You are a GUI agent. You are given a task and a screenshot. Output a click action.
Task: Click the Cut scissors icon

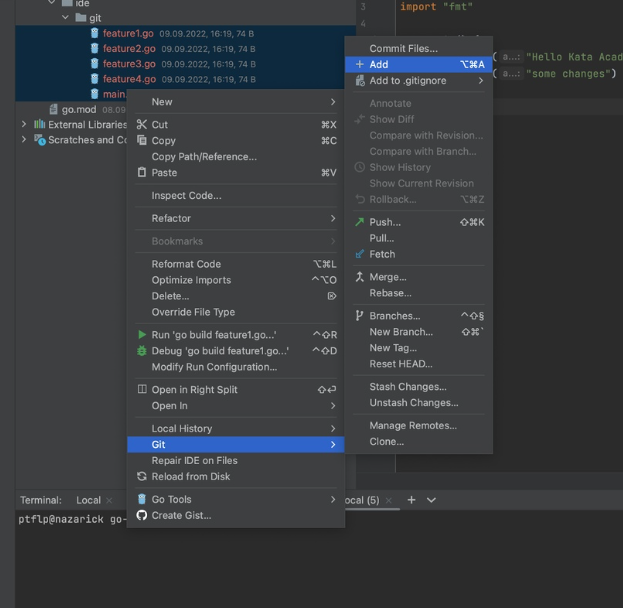click(x=142, y=125)
